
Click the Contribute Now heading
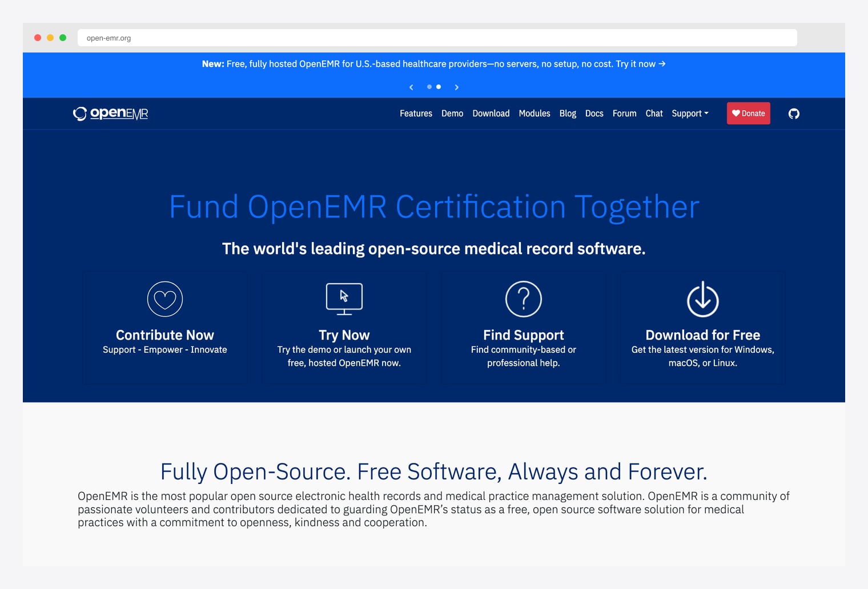tap(165, 335)
